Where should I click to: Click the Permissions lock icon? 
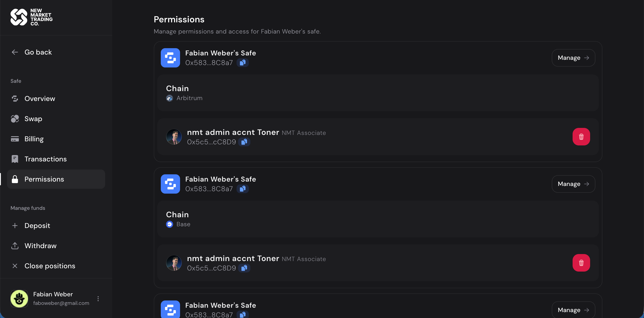point(15,179)
